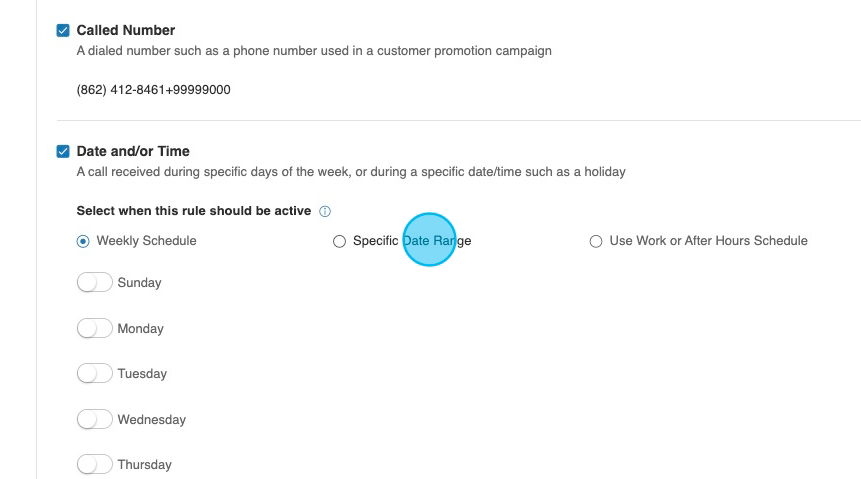861x479 pixels.
Task: Enable the Sunday toggle switch
Action: pyautogui.click(x=95, y=283)
